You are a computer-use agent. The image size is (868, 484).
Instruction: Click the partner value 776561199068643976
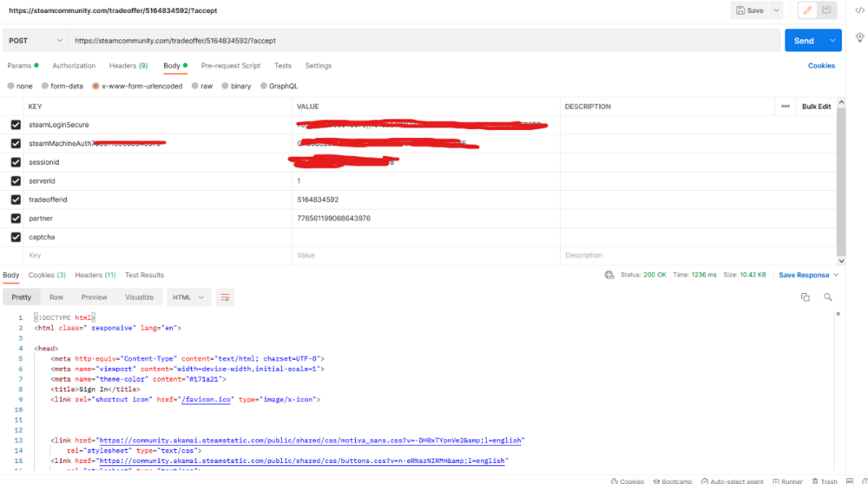334,219
